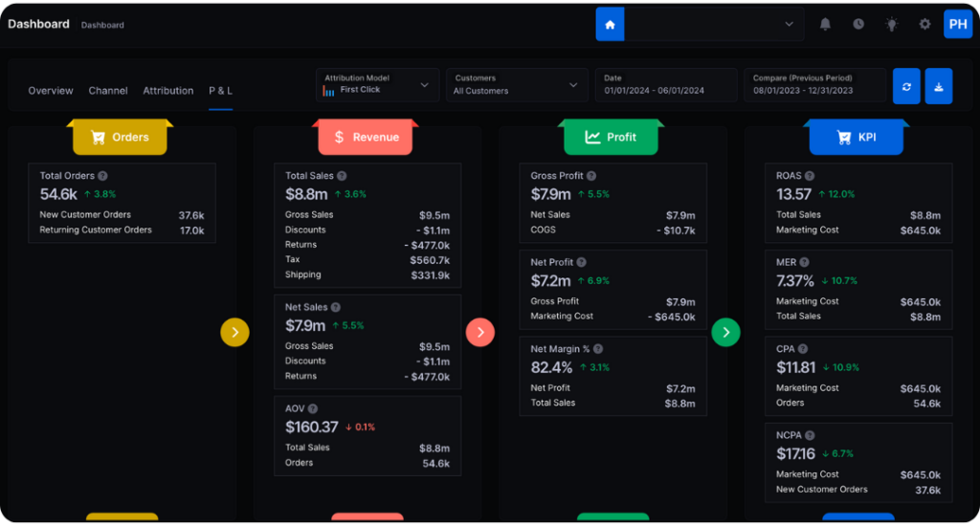Image resolution: width=980 pixels, height=526 pixels.
Task: Click help icon next to CPA
Action: (803, 349)
